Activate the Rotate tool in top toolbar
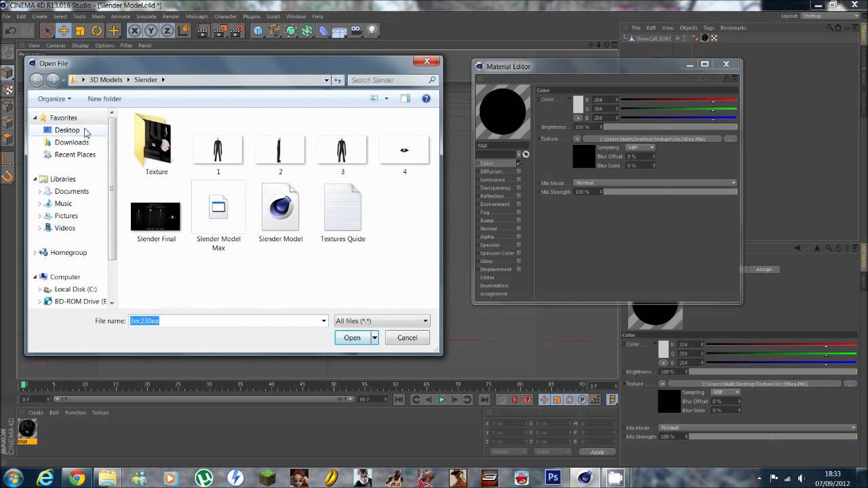The image size is (868, 488). tap(97, 30)
